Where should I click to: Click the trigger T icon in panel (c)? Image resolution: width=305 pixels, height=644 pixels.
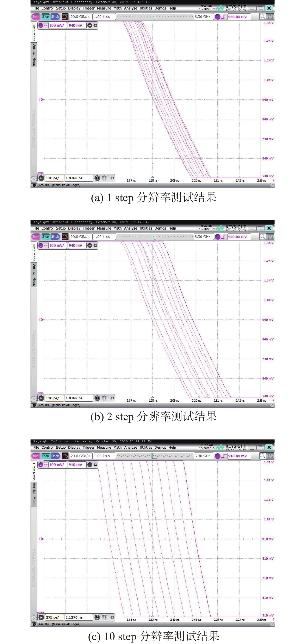point(218,456)
